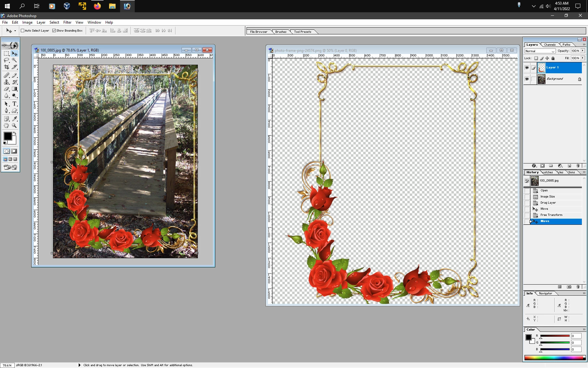Open the Normal blending mode dropdown
This screenshot has height=368, width=588.
coord(540,51)
